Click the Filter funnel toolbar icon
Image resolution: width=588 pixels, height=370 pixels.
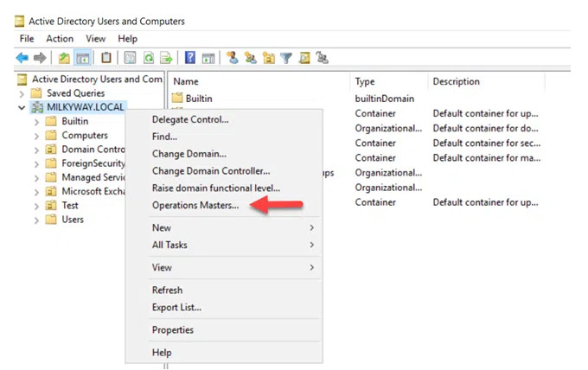(x=286, y=58)
